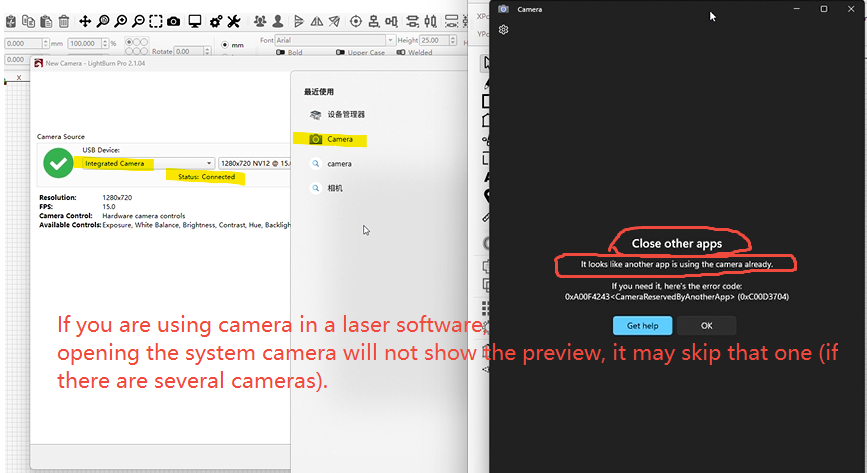
Task: Select the mm units radio button
Action: pyautogui.click(x=225, y=45)
